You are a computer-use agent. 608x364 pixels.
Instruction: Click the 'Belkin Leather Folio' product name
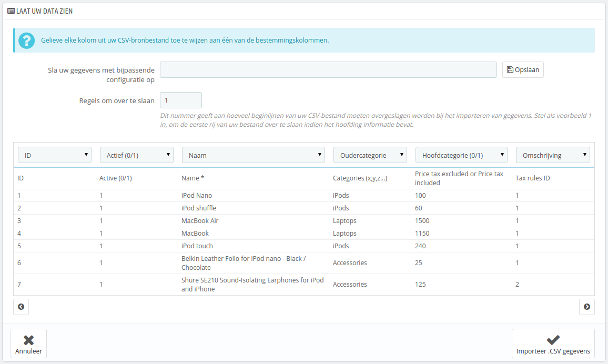244,263
